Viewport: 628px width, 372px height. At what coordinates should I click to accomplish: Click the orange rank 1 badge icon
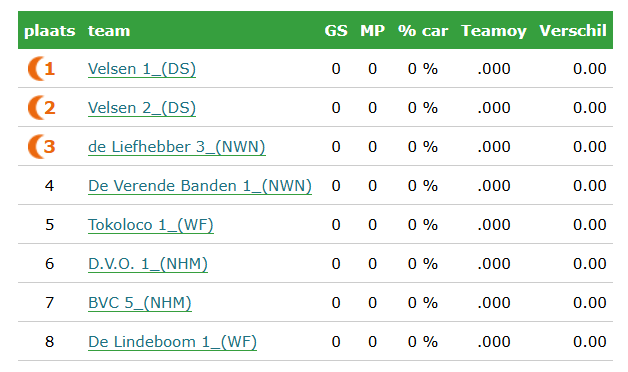tap(41, 69)
